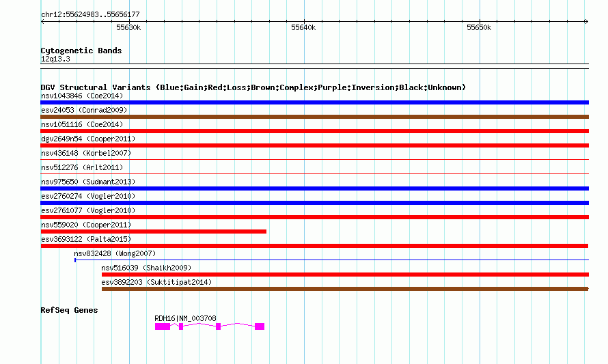Image resolution: width=608 pixels, height=364 pixels.
Task: Click the blue nsv975650 variant bar
Action: 314,188
